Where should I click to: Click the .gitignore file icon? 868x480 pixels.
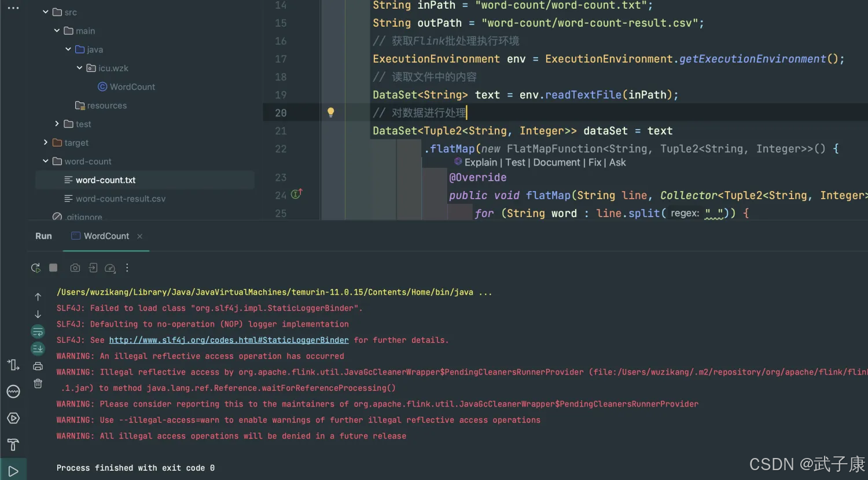[57, 217]
